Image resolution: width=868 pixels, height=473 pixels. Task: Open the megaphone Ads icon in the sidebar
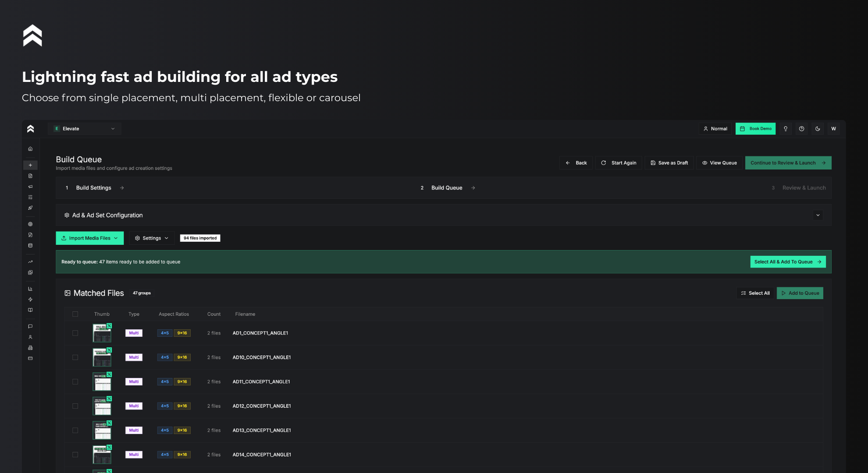coord(30,187)
